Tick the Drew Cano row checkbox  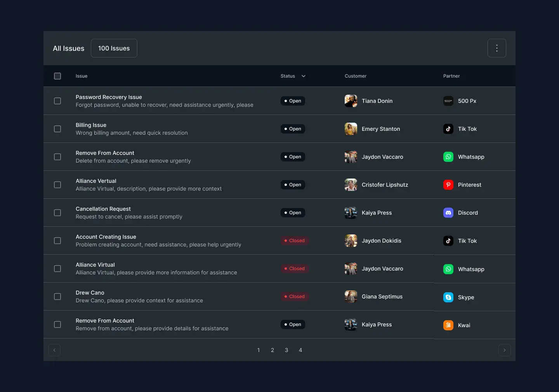click(x=57, y=297)
